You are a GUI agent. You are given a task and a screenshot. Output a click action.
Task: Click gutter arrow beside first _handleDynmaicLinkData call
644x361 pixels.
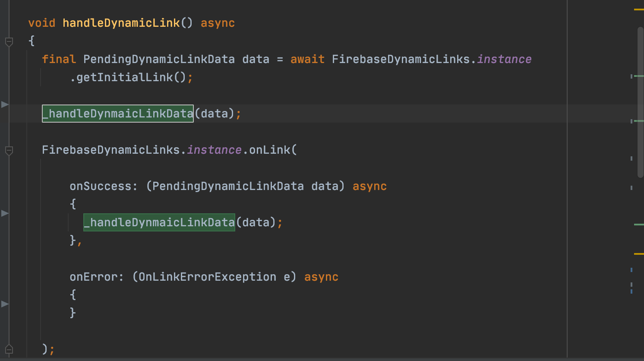coord(5,104)
